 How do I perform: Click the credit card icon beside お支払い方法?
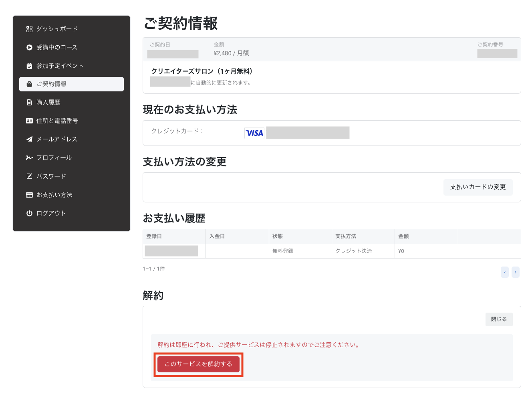click(29, 195)
